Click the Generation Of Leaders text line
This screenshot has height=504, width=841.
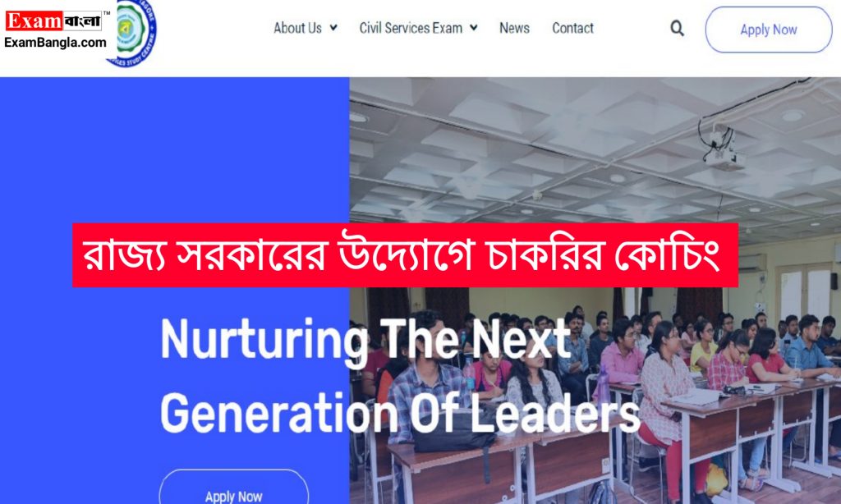pyautogui.click(x=400, y=413)
